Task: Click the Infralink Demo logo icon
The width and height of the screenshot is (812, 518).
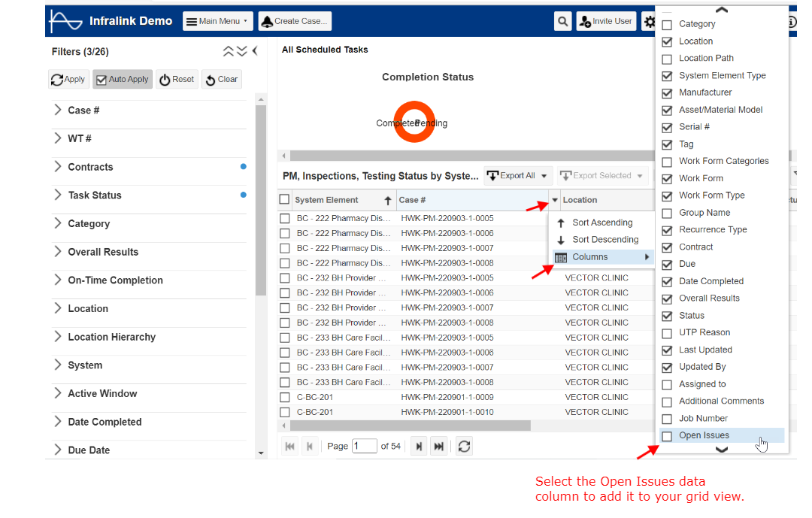Action: pos(65,21)
